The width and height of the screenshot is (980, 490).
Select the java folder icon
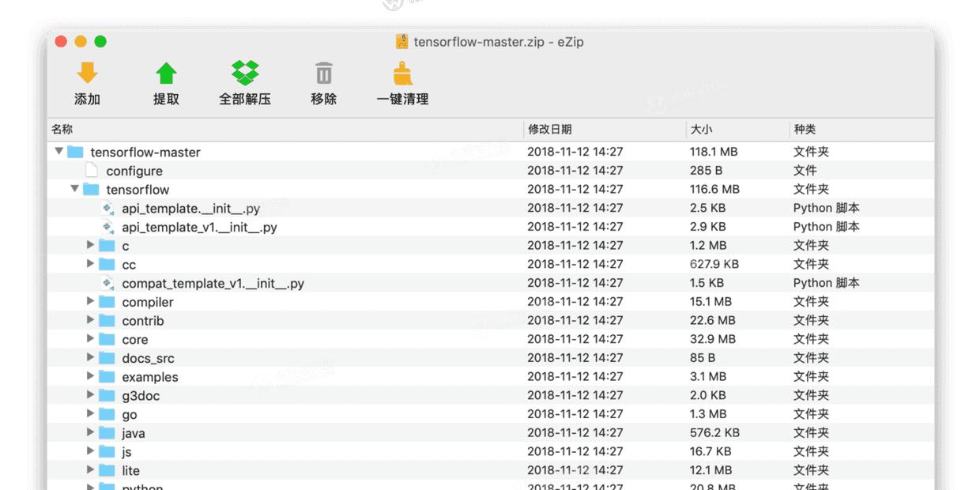point(107,432)
